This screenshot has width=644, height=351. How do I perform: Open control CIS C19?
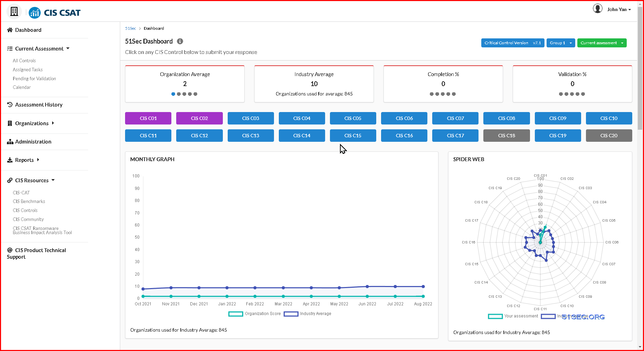558,136
